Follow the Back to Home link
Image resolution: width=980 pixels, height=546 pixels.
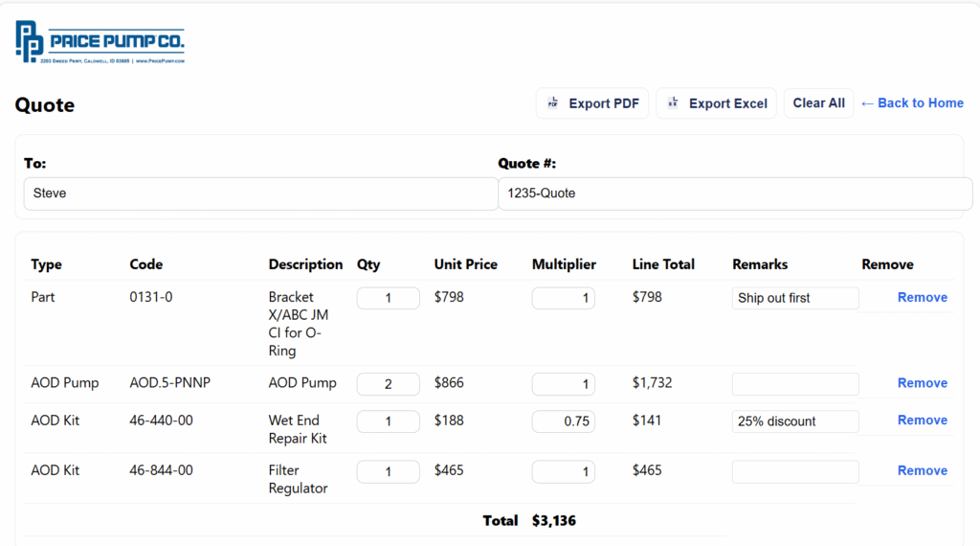pos(912,103)
